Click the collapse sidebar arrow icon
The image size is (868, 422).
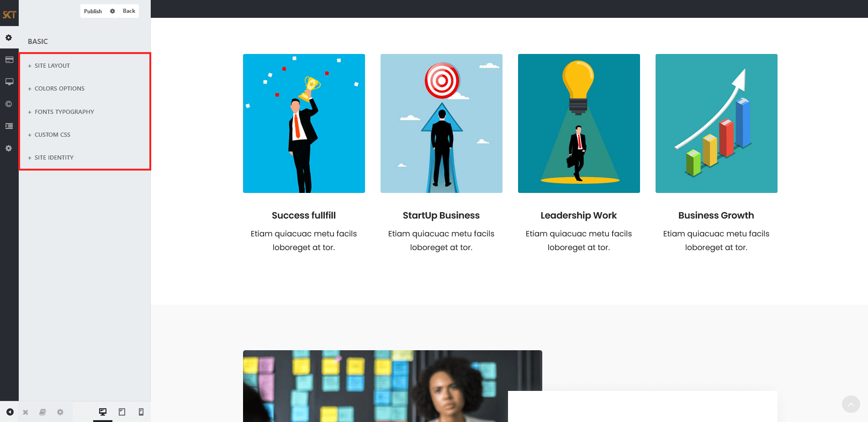tap(10, 412)
